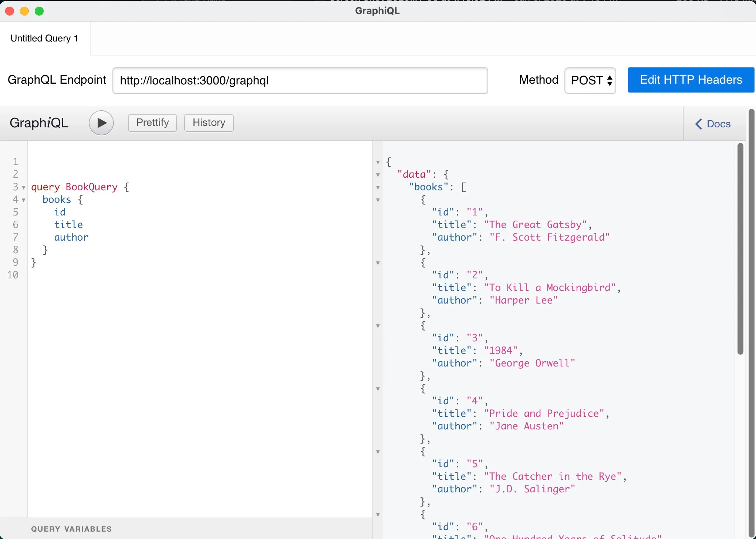Toggle collapse arrow next to second book object

[377, 262]
